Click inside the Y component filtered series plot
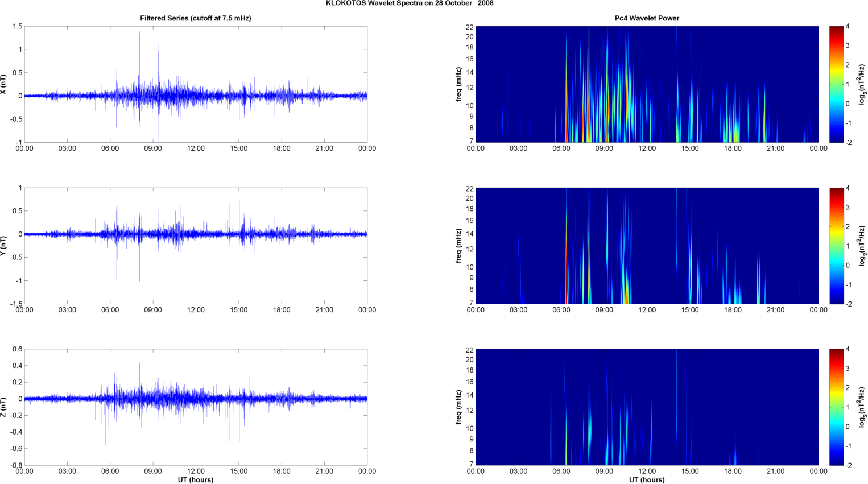 196,246
